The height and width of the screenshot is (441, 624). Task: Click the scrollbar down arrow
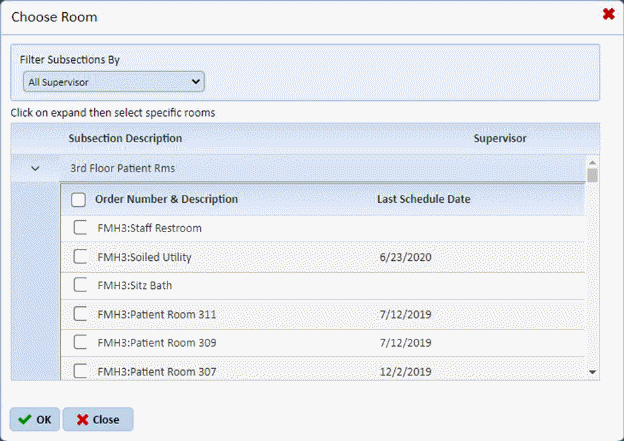pos(593,372)
